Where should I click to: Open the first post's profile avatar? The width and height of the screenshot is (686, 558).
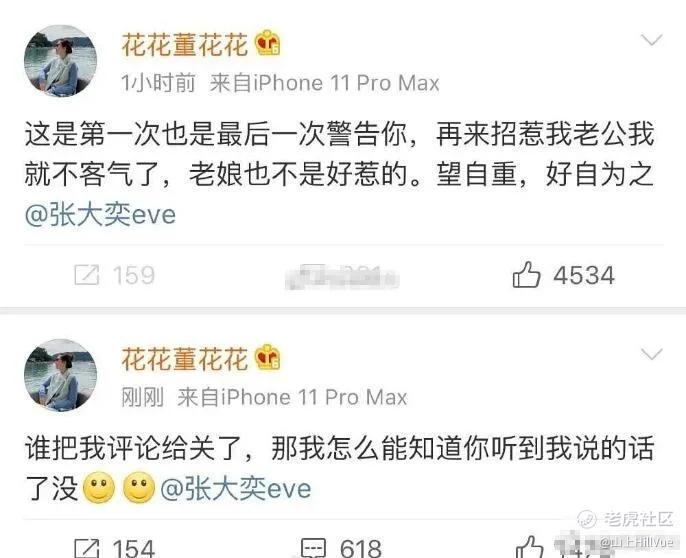click(x=60, y=60)
